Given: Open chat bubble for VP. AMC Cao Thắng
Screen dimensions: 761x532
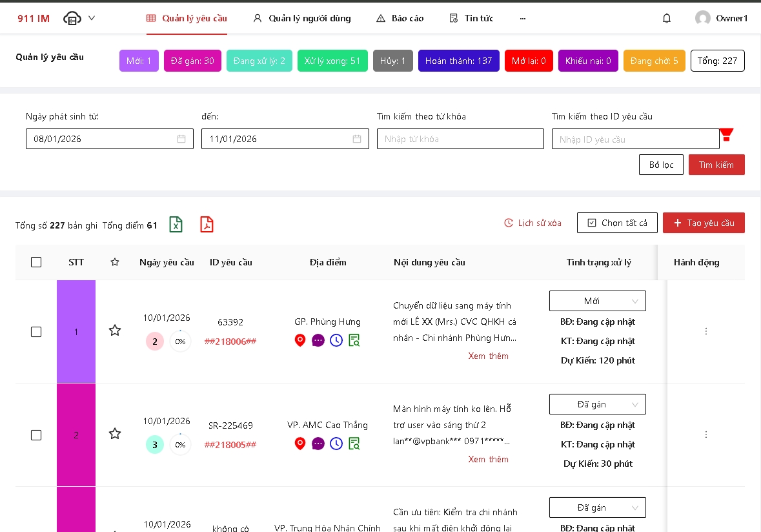Looking at the screenshot, I should 318,444.
